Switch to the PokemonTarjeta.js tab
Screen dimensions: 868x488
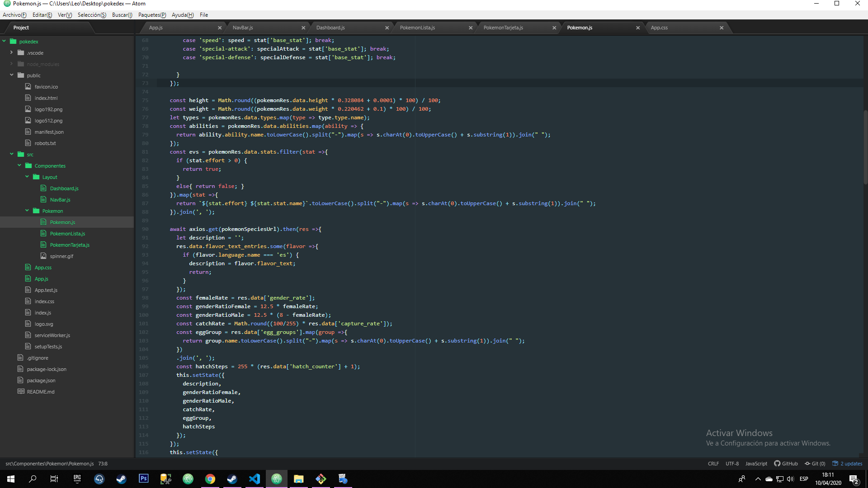[503, 28]
